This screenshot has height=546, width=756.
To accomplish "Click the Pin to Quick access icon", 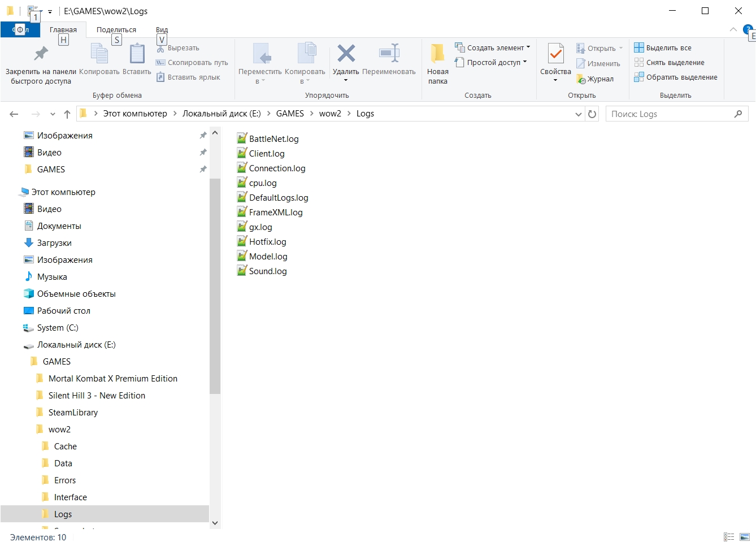I will [x=41, y=54].
